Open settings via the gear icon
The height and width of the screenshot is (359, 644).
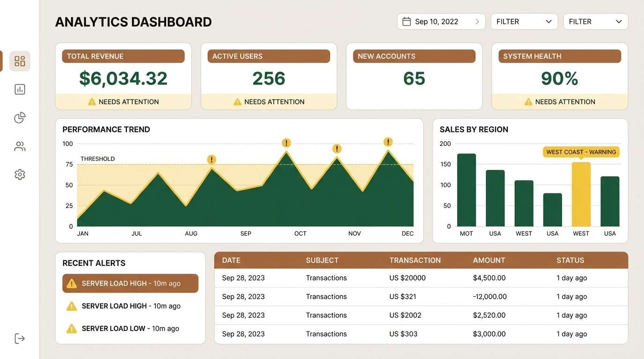19,174
